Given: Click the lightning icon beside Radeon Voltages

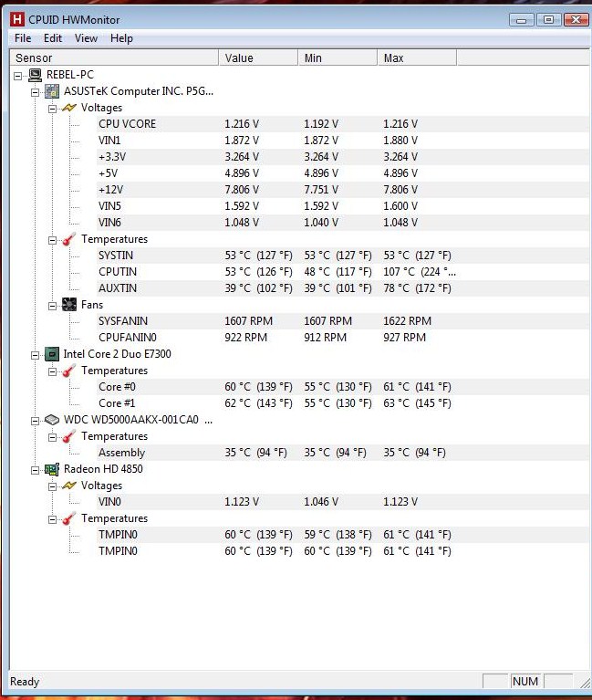Looking at the screenshot, I should coord(69,486).
